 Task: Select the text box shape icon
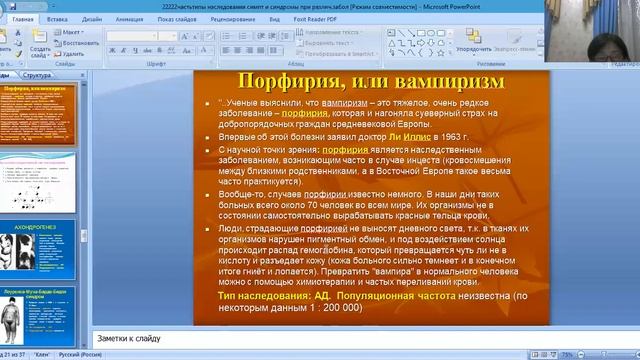[391, 33]
